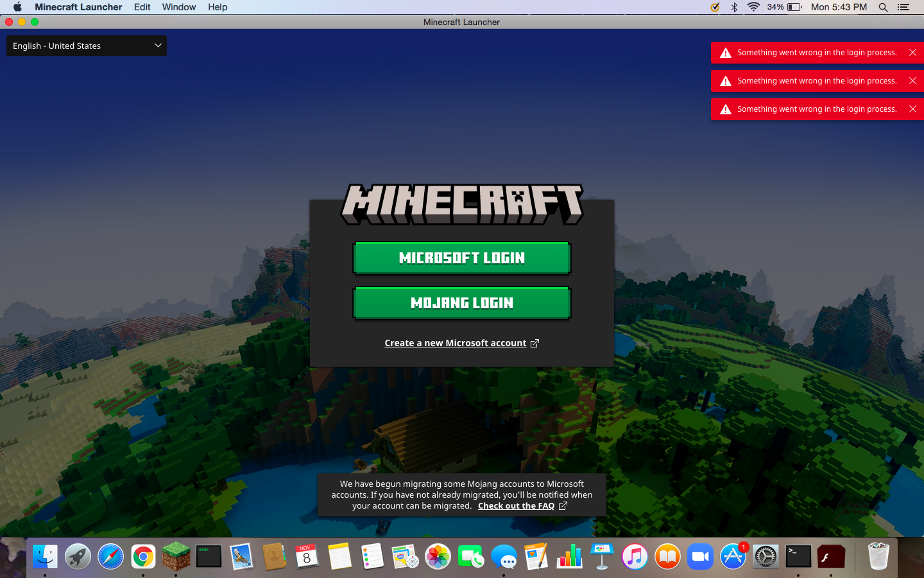Click the Flash Player icon in the Dock

(x=831, y=556)
